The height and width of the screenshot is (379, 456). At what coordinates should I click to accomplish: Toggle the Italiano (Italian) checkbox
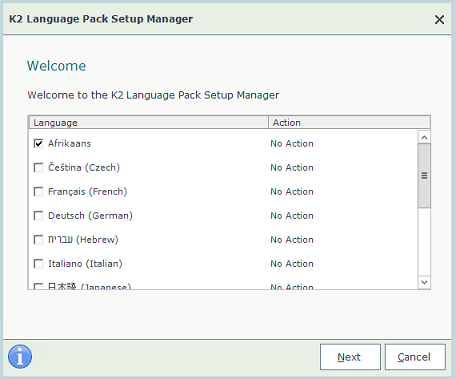[38, 264]
